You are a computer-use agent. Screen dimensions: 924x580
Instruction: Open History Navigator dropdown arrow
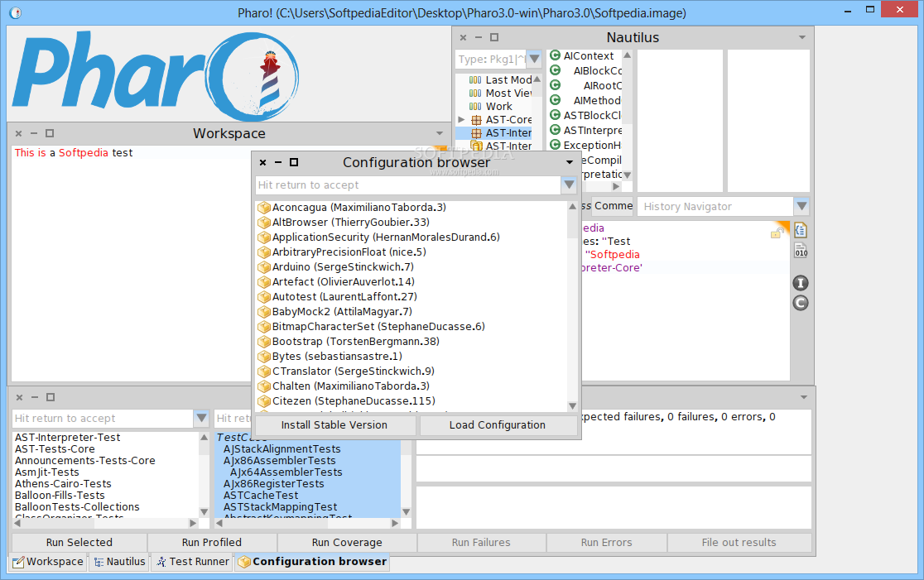[801, 207]
